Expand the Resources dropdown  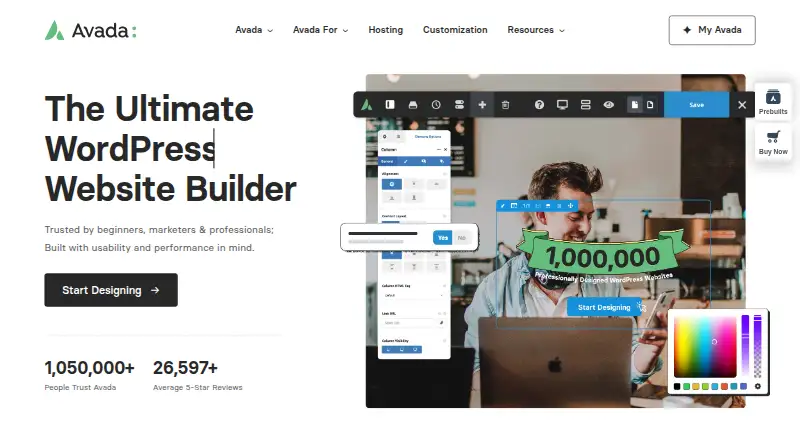pos(536,30)
